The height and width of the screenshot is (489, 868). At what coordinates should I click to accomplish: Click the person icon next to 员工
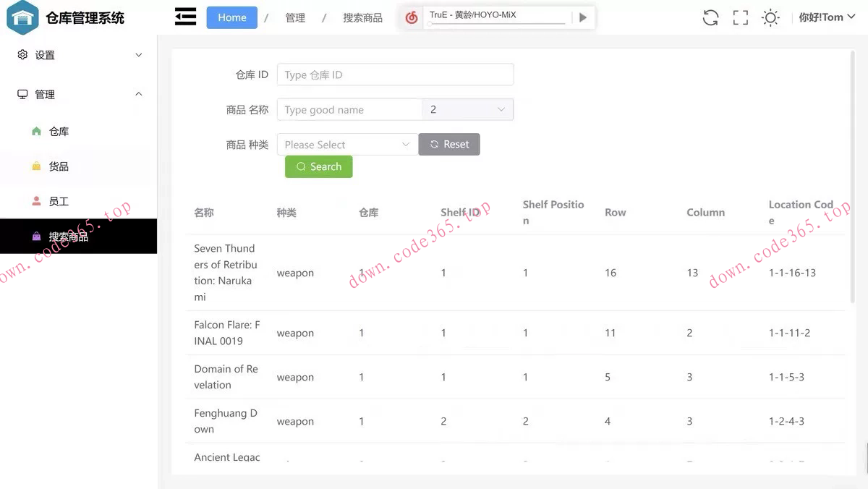point(35,200)
